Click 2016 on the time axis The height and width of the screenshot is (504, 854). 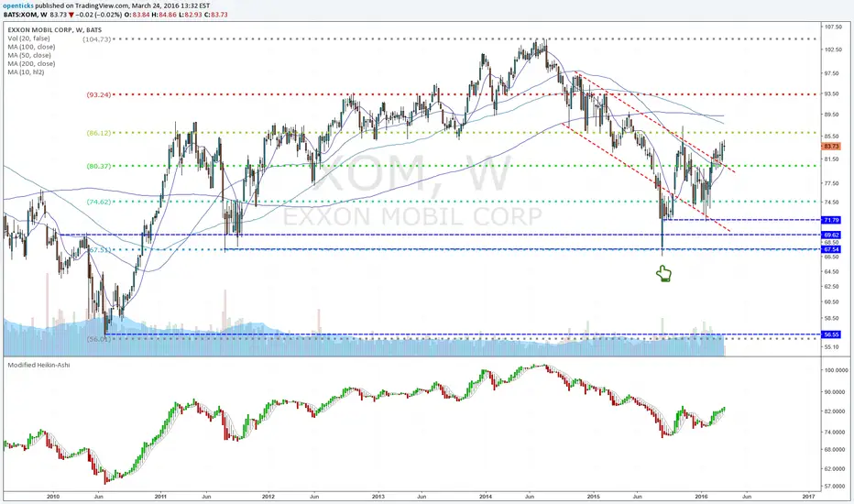pos(702,497)
